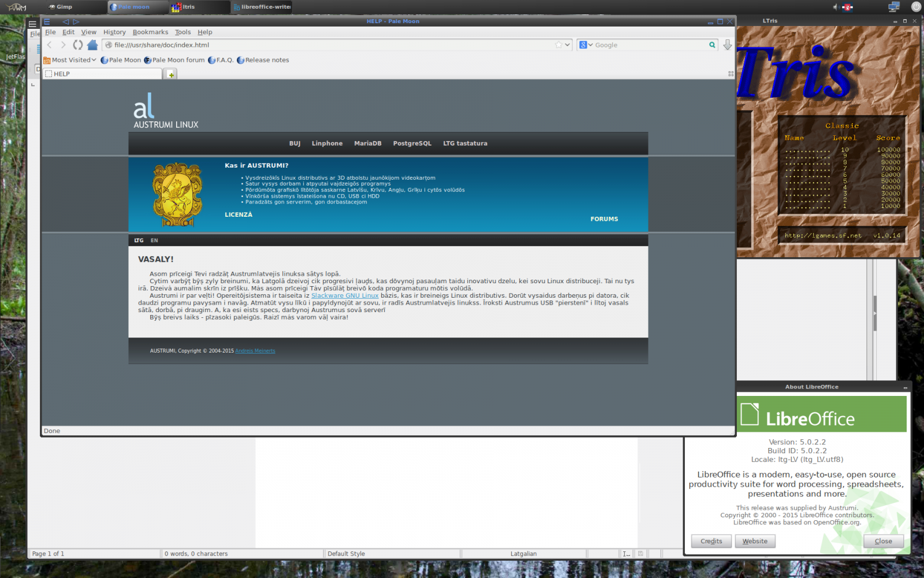Click the lgames.sf.net URL in LTris

tap(822, 236)
